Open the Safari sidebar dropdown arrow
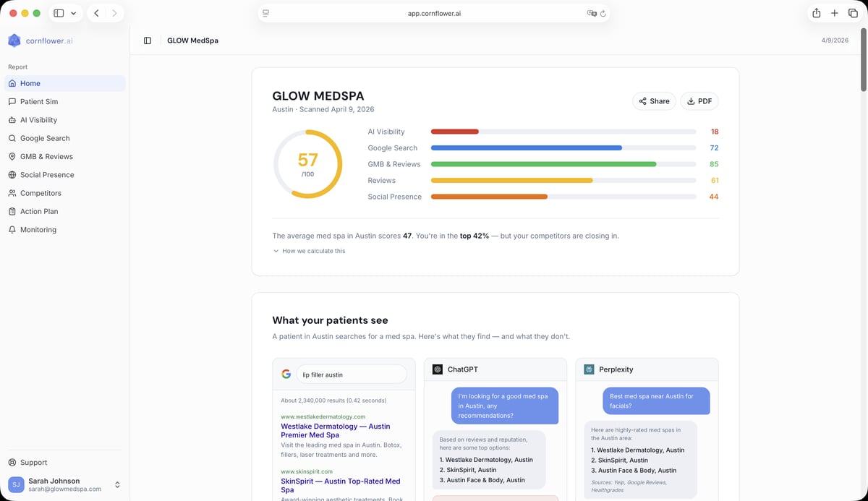868x501 pixels. coord(73,13)
